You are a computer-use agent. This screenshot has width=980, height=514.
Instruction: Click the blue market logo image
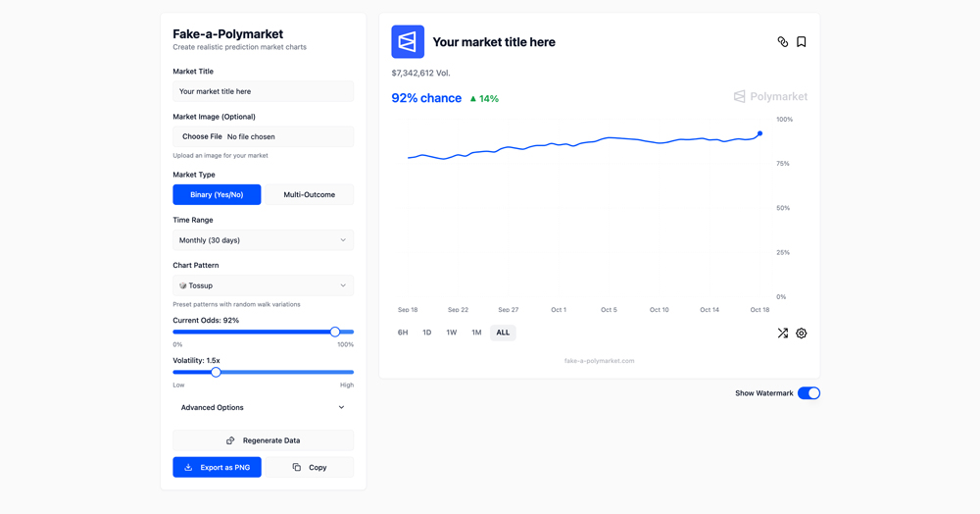(408, 42)
